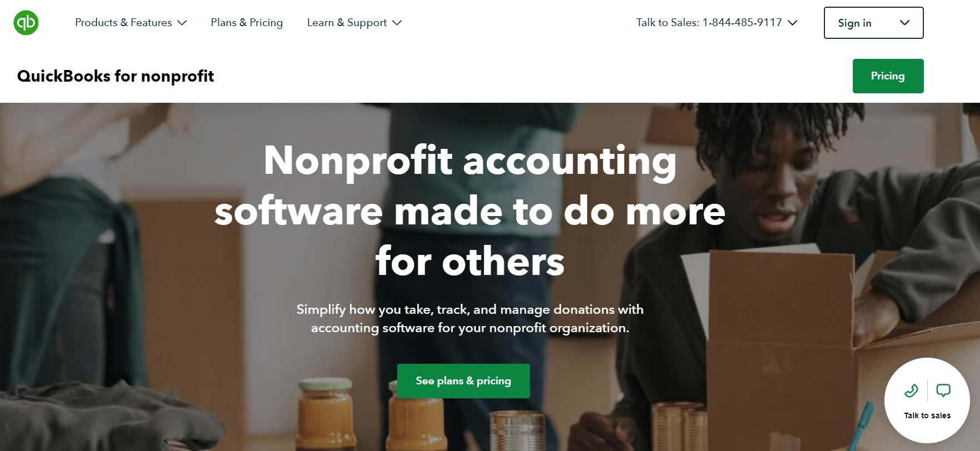Expand the Products & Features chevron

[x=182, y=23]
